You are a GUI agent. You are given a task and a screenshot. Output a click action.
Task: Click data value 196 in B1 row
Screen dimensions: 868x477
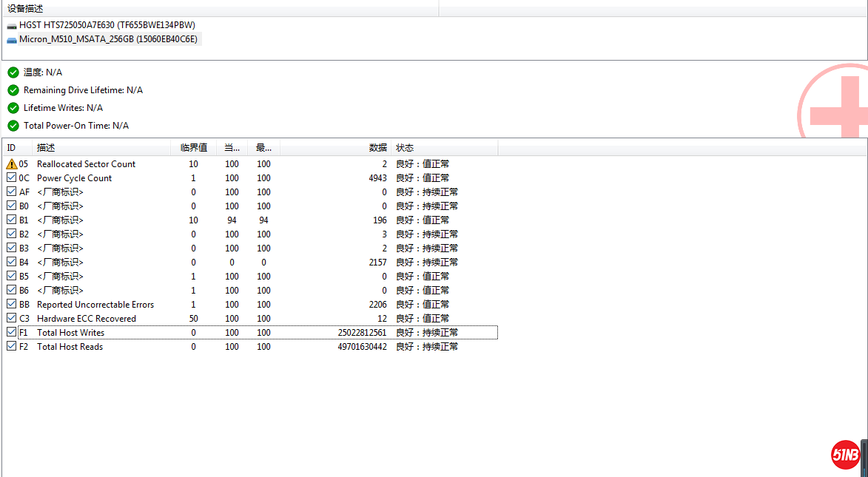(380, 220)
